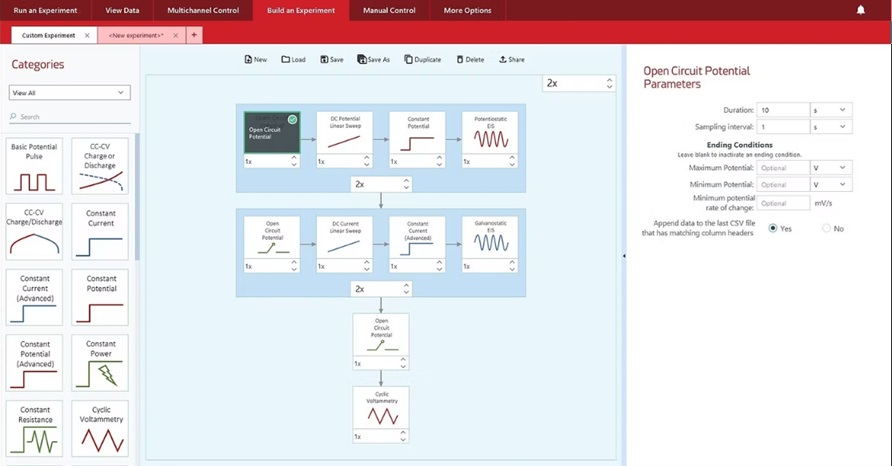
Task: Click the Sampling interval value field
Action: pos(783,127)
